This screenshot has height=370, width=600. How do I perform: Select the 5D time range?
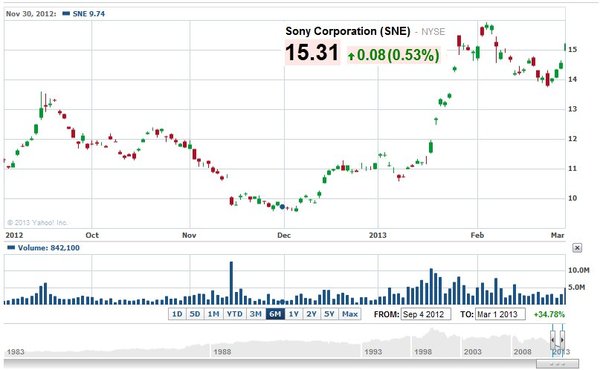pyautogui.click(x=195, y=314)
